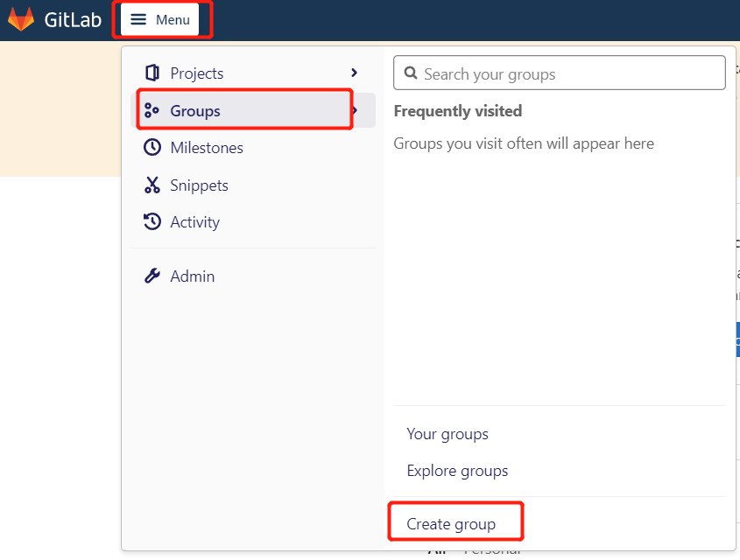Click the Groups icon in sidebar
The width and height of the screenshot is (740, 560).
click(x=152, y=111)
